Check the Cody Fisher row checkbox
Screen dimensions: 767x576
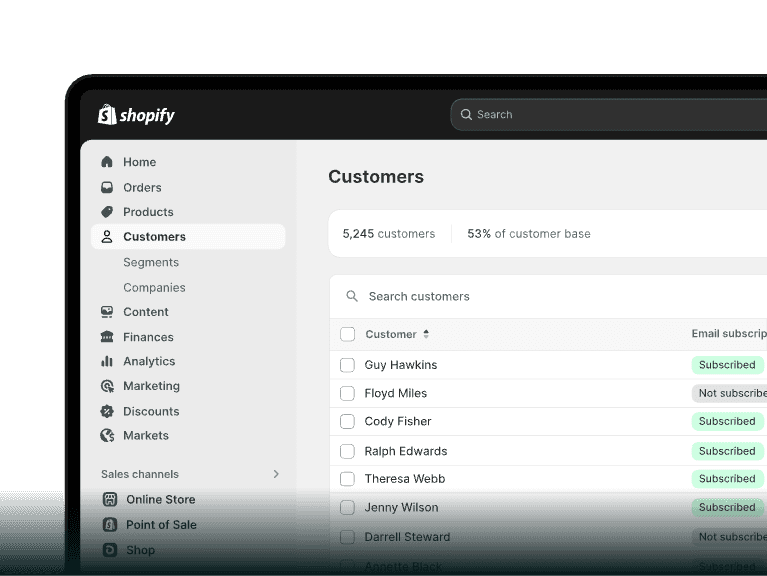[x=347, y=421]
